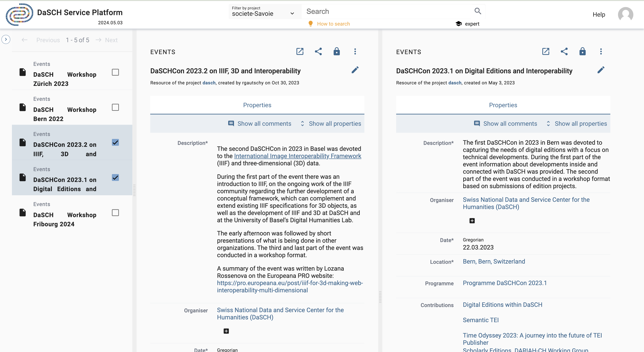Click the expert mode graduation cap icon
Screen dimensions: 644x352
coord(459,23)
